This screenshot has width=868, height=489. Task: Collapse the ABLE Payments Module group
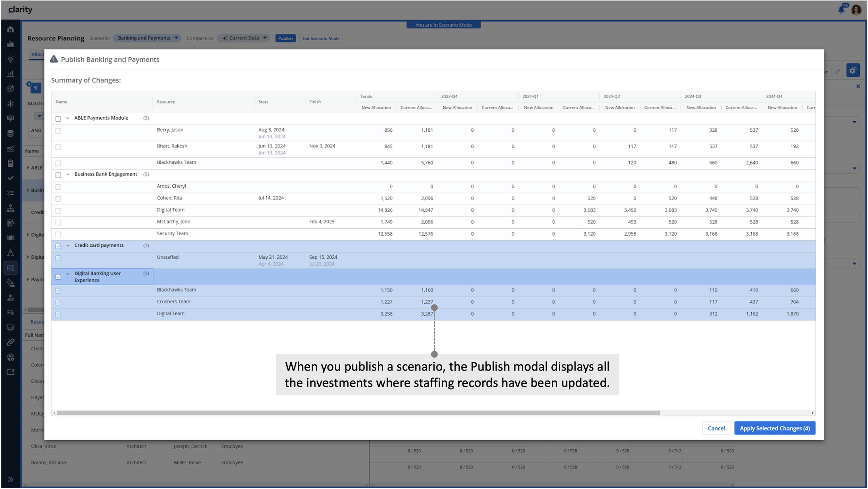68,118
